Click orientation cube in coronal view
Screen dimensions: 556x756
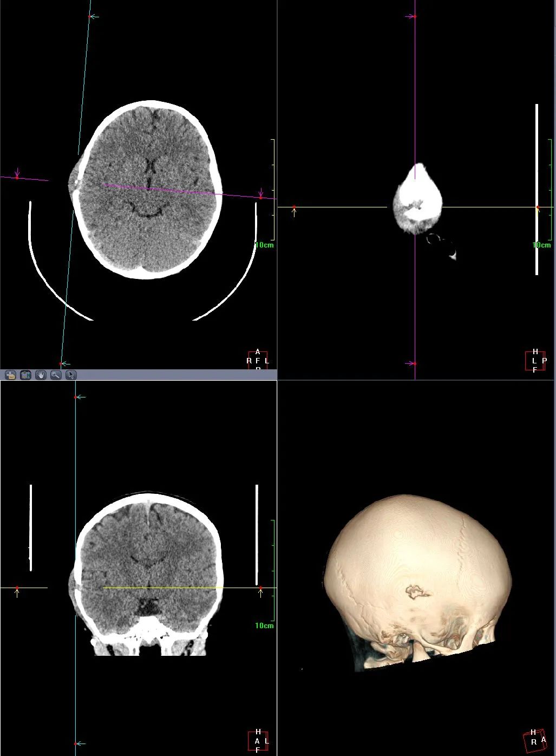click(258, 741)
